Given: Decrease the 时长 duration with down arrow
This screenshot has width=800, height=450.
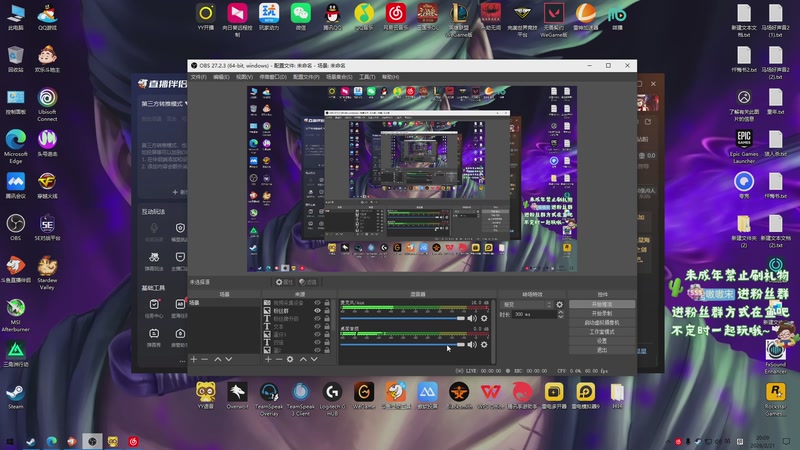Looking at the screenshot, I should [x=560, y=317].
